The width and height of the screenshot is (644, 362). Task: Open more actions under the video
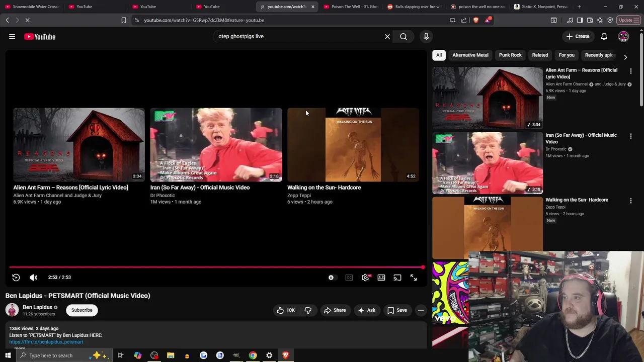pyautogui.click(x=421, y=310)
